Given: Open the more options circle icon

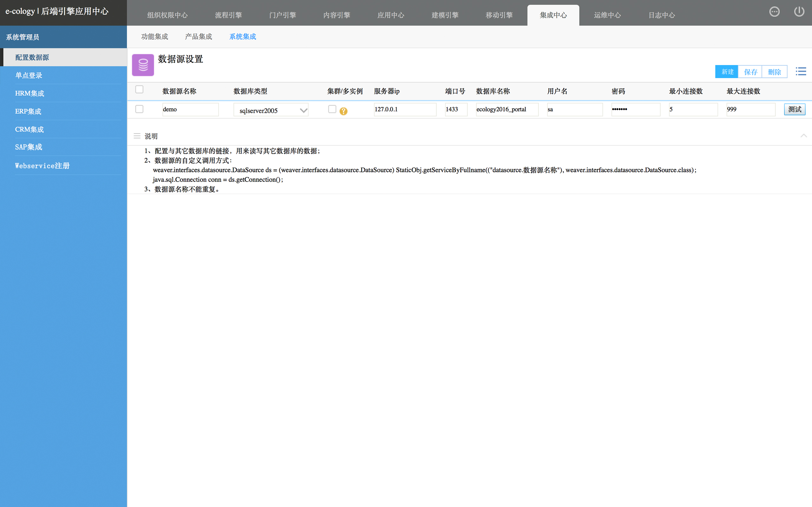Looking at the screenshot, I should (774, 12).
